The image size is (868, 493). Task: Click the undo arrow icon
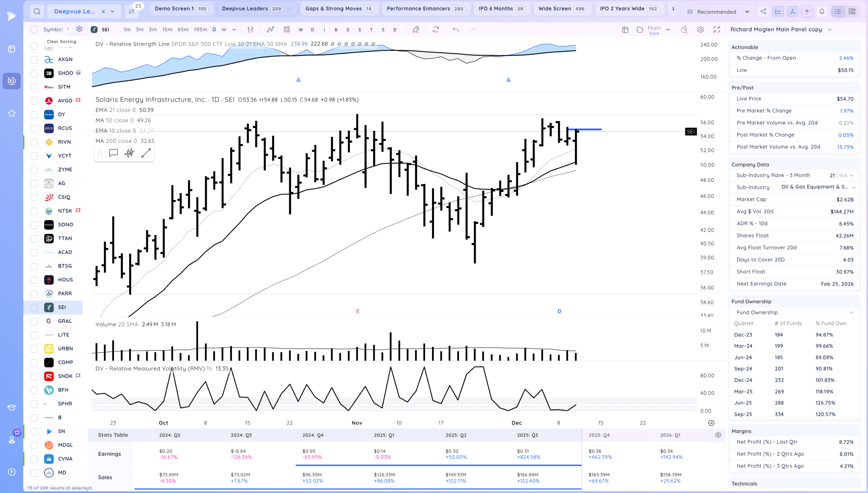456,29
